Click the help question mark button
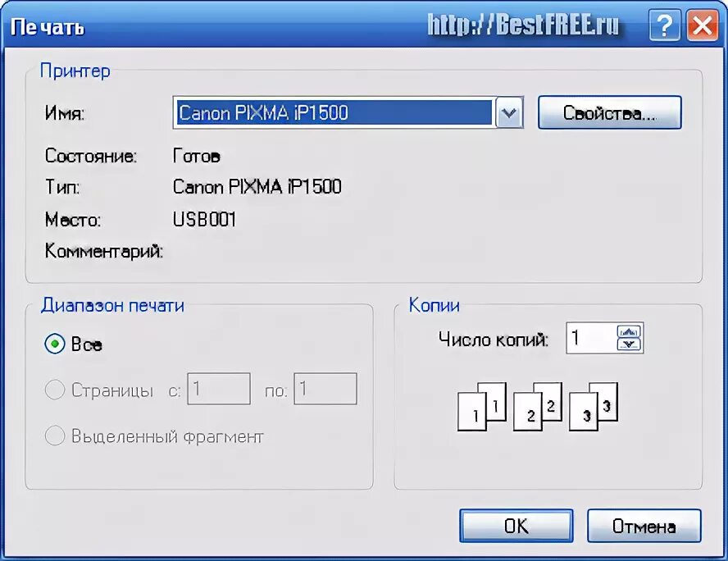The height and width of the screenshot is (561, 728). (664, 25)
